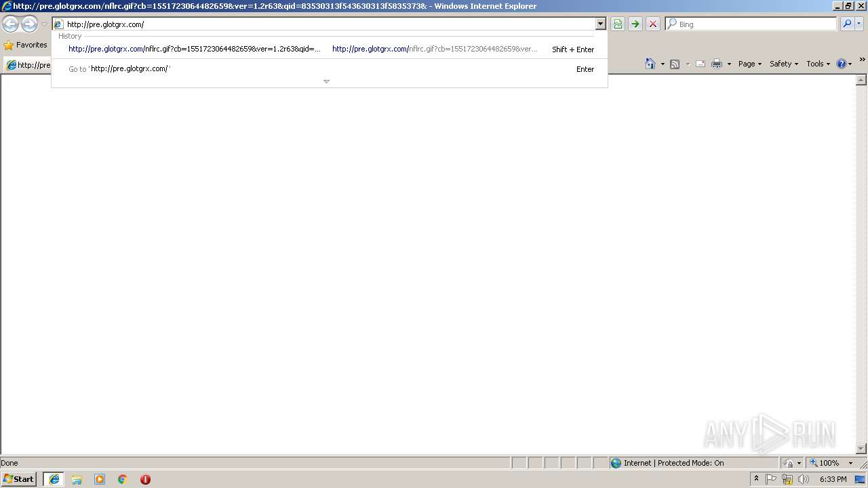Screen dimensions: 868x488
Task: Expand the command bar overflow chevron
Action: [862, 60]
